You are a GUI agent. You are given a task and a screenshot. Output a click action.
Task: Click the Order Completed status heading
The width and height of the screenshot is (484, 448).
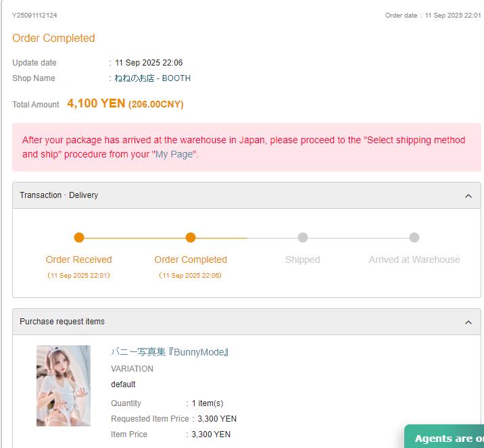(53, 39)
